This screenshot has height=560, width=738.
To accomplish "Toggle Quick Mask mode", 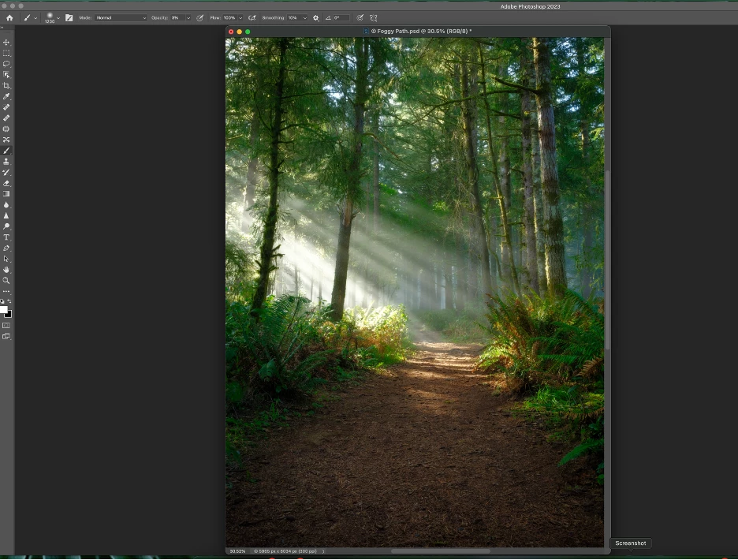I will (6, 326).
